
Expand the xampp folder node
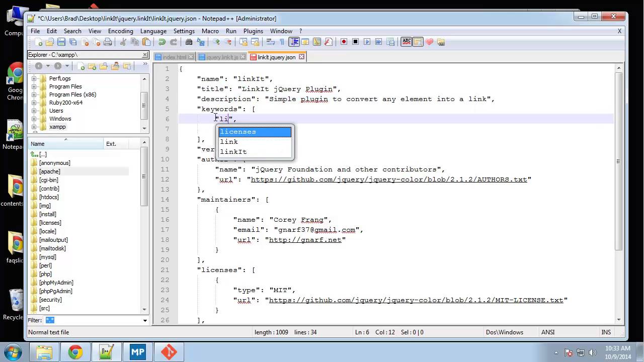[34, 127]
